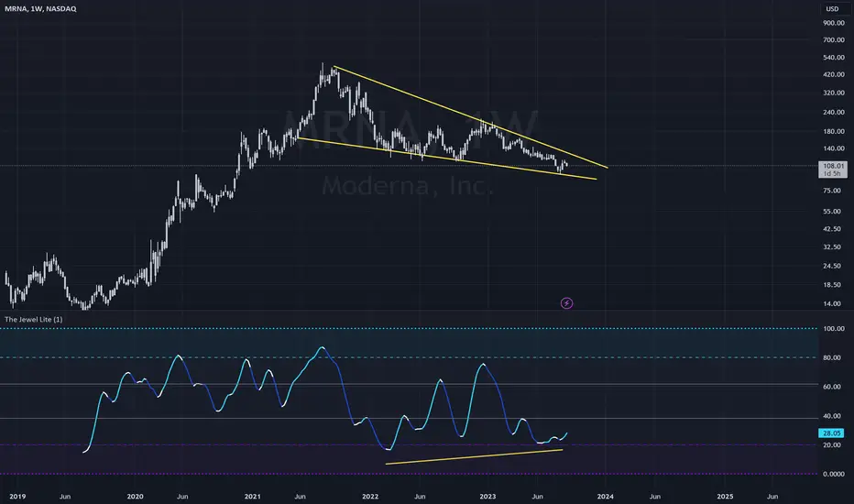
Task: Click the 900.00 price axis label
Action: (x=834, y=23)
